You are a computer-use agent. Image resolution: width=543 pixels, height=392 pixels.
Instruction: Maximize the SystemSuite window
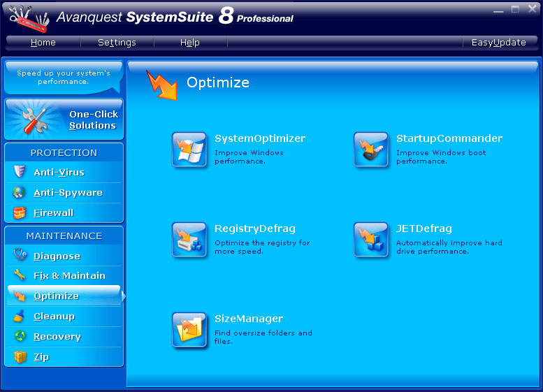point(515,9)
